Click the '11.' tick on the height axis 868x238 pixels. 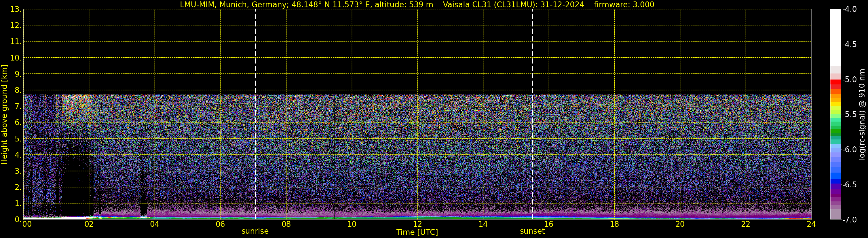pos(16,42)
